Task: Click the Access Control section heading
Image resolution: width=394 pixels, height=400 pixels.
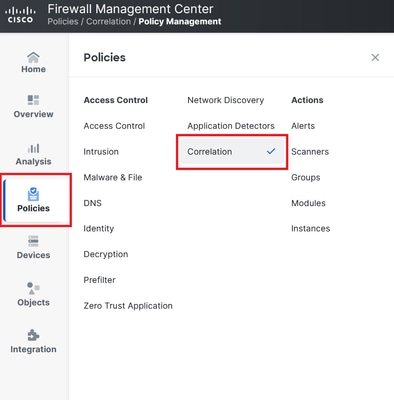Action: point(116,100)
